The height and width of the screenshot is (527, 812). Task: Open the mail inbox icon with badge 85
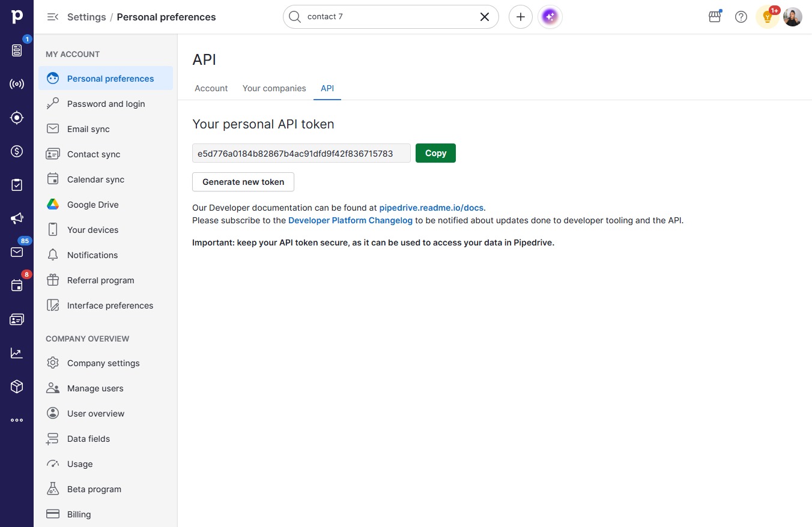click(x=17, y=252)
